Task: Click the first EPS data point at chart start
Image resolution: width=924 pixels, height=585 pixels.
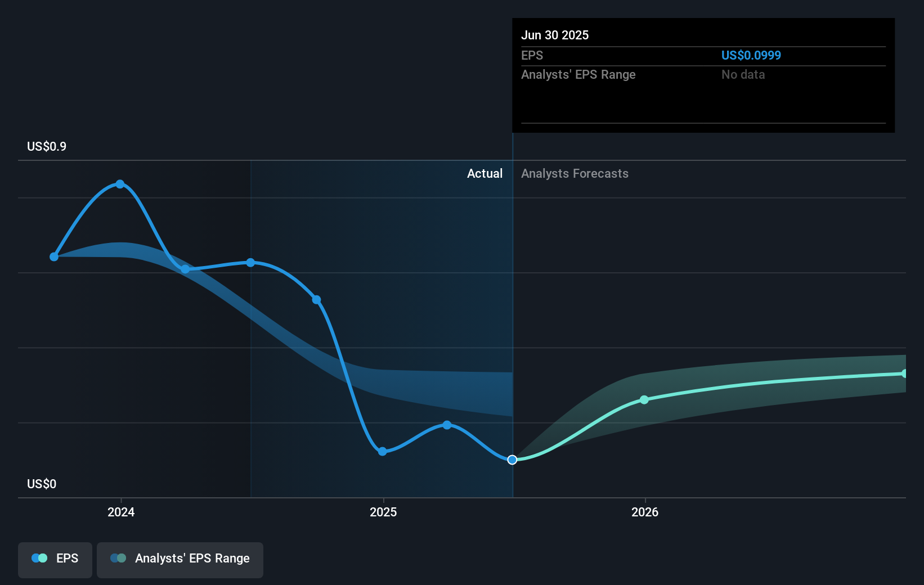Action: click(x=54, y=256)
